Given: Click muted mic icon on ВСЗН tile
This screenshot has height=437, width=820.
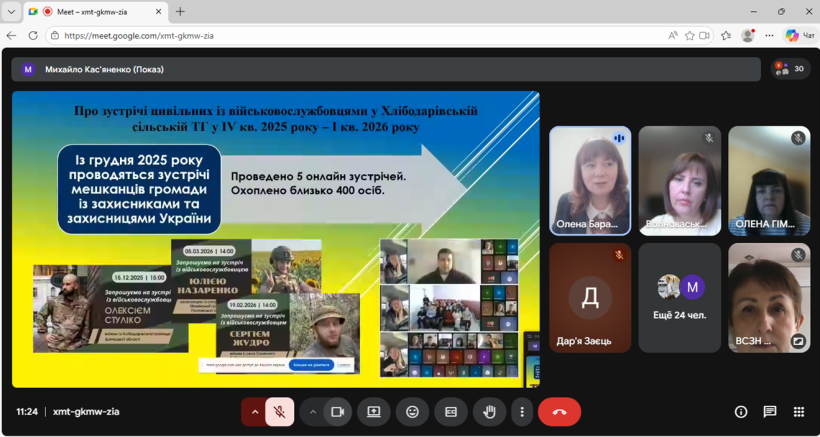Looking at the screenshot, I should [798, 255].
